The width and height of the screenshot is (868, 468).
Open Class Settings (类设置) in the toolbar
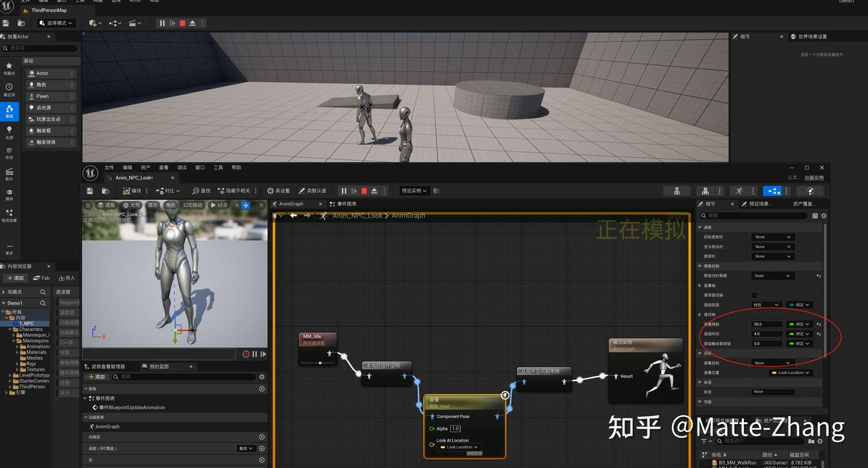click(278, 191)
